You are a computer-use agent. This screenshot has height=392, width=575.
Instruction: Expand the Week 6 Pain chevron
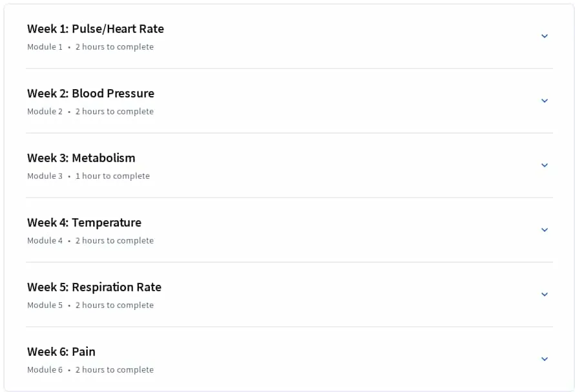point(545,358)
